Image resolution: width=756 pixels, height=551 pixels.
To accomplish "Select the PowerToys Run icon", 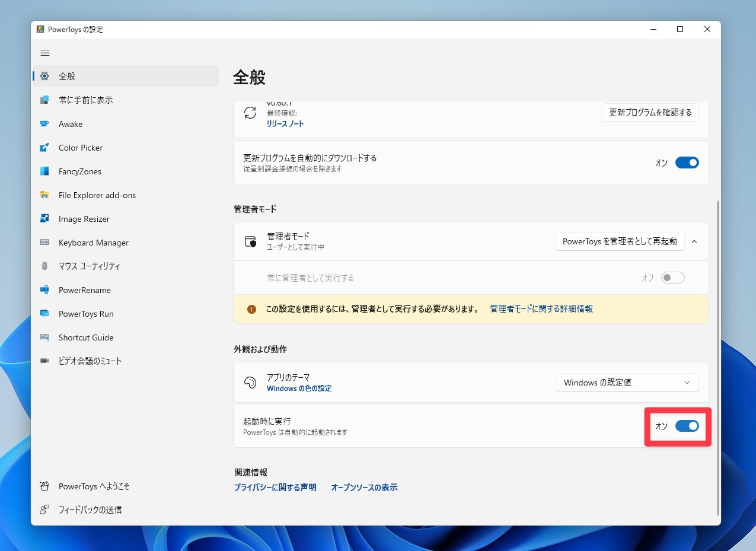I will click(x=44, y=314).
